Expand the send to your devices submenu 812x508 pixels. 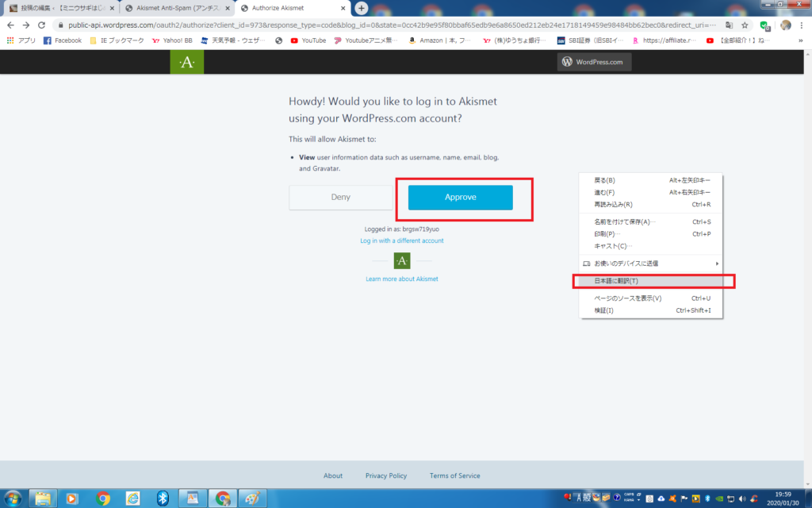click(650, 263)
